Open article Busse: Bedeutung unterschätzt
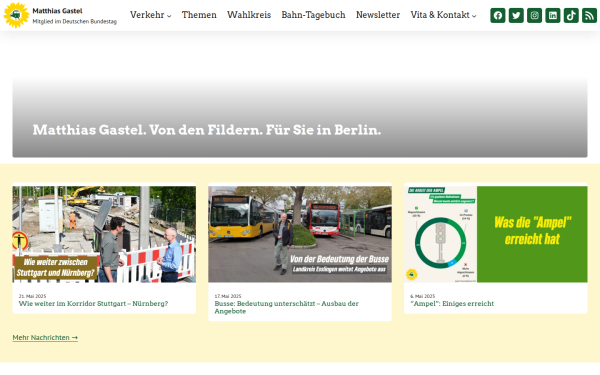Viewport: 600px width, 375px height. click(287, 307)
